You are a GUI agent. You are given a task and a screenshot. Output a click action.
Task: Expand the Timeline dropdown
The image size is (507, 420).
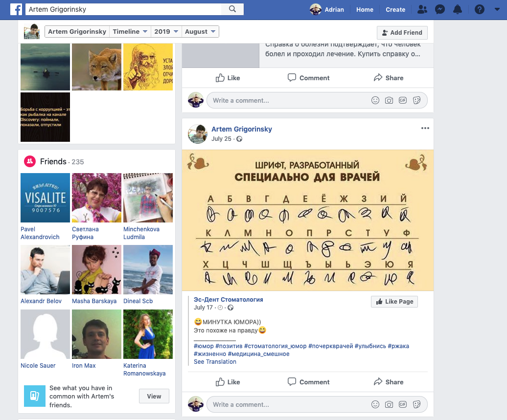[130, 32]
